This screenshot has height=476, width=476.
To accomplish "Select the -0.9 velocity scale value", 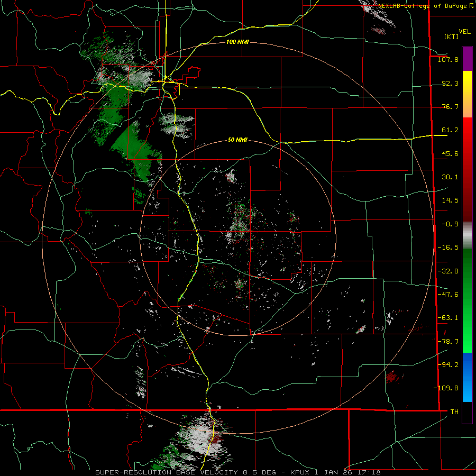I will coord(450,224).
